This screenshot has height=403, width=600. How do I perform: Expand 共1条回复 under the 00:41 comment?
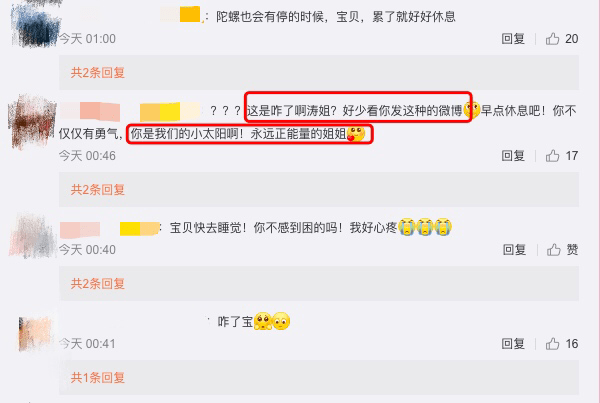coord(98,378)
